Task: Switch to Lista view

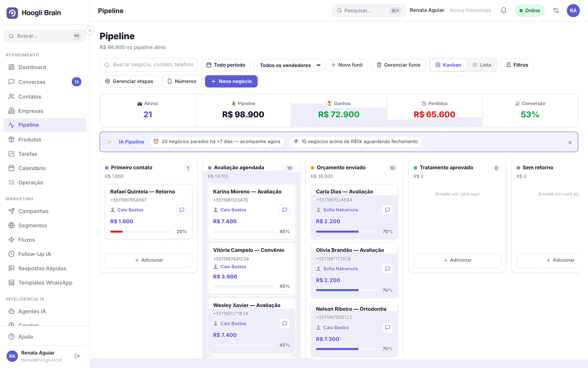Action: 481,65
